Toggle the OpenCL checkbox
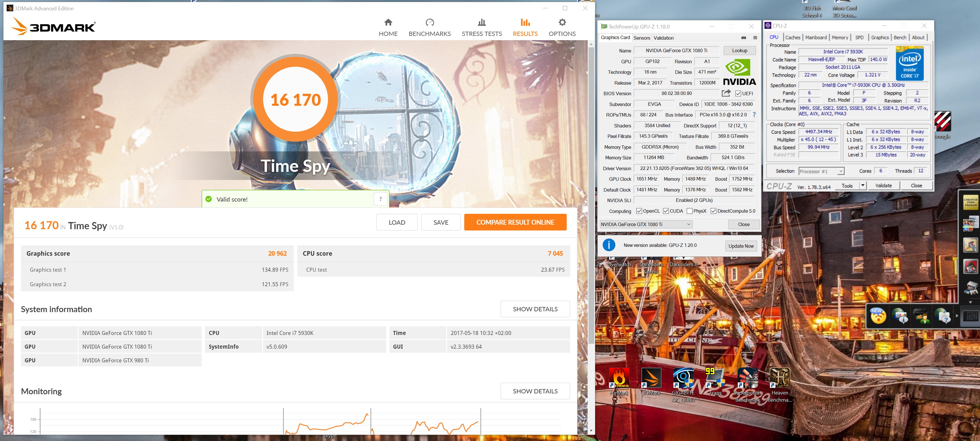The width and height of the screenshot is (980, 441). (x=639, y=211)
